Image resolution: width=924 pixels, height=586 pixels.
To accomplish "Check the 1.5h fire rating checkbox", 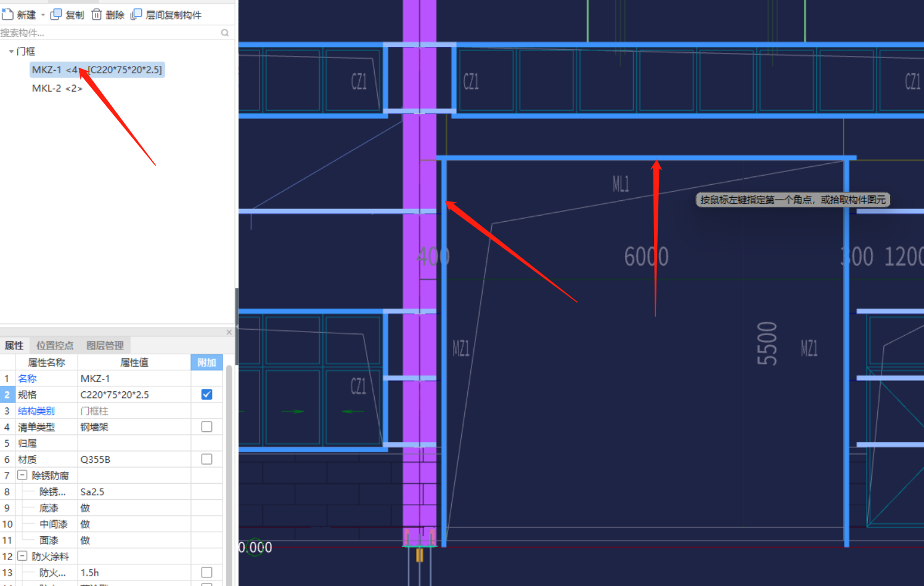I will click(206, 572).
